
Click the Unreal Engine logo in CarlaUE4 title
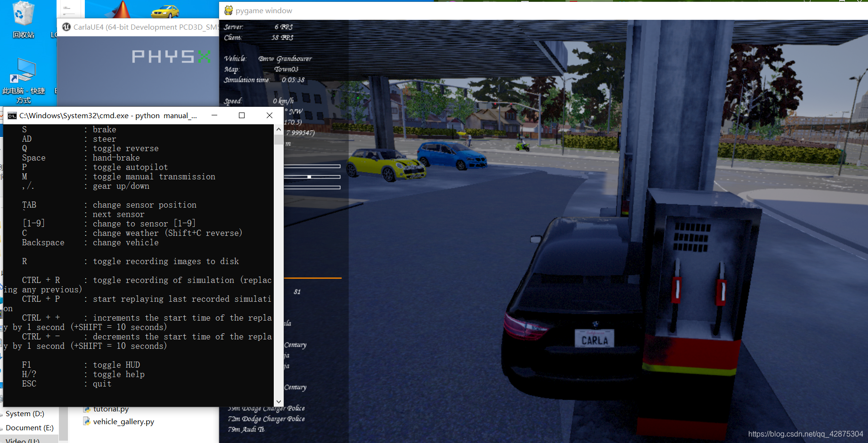pyautogui.click(x=66, y=27)
